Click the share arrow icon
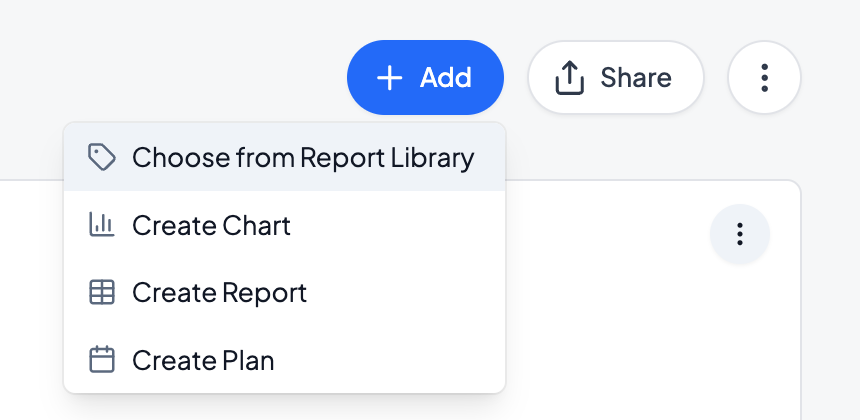The image size is (860, 420). 569,78
